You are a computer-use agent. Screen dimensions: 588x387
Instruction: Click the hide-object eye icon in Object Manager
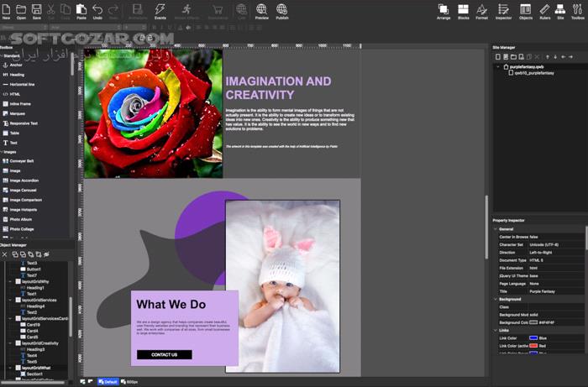(x=46, y=254)
